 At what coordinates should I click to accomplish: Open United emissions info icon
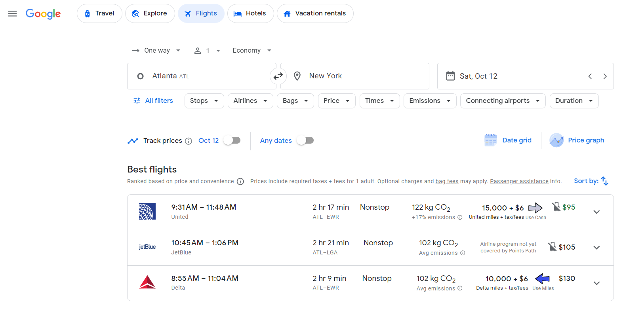(460, 217)
